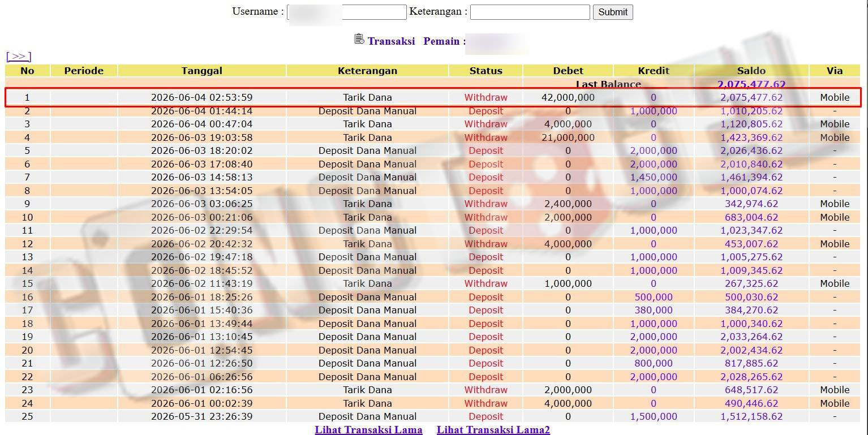Viewport: 868px width, 435px height.
Task: Select the date 2026-06-04 01:44:14
Action: coord(202,111)
